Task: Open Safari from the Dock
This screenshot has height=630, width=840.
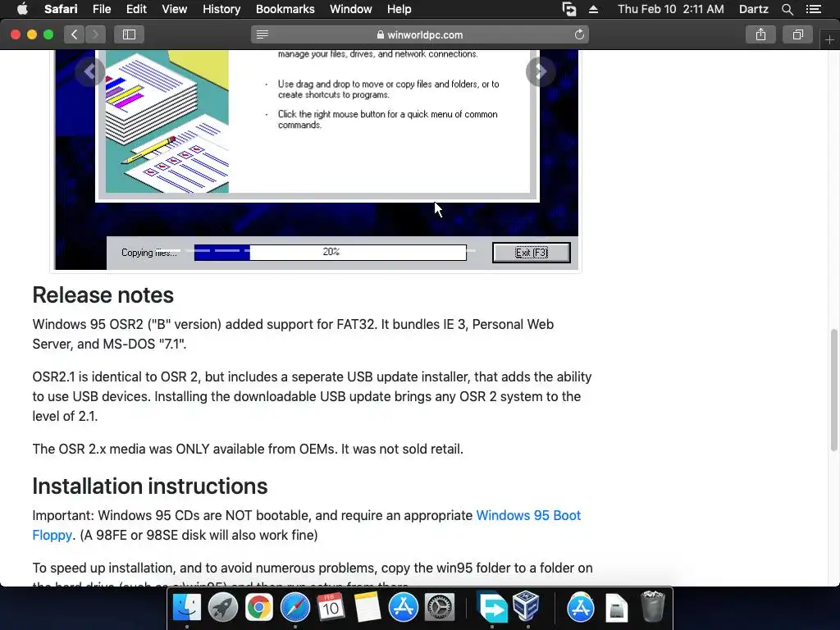Action: (x=294, y=608)
